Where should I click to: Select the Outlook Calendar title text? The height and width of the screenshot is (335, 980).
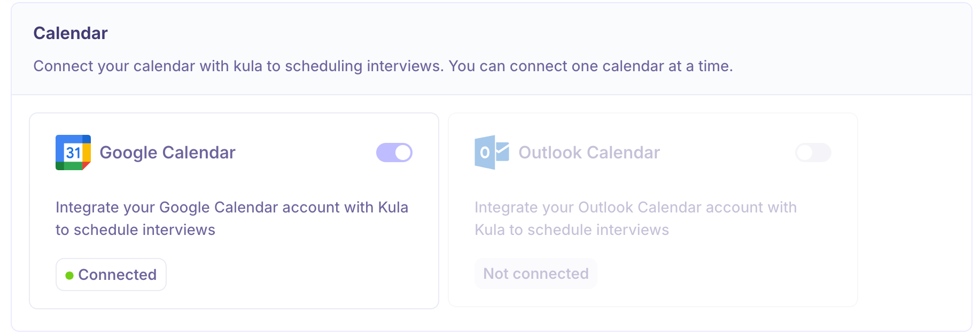pos(589,153)
